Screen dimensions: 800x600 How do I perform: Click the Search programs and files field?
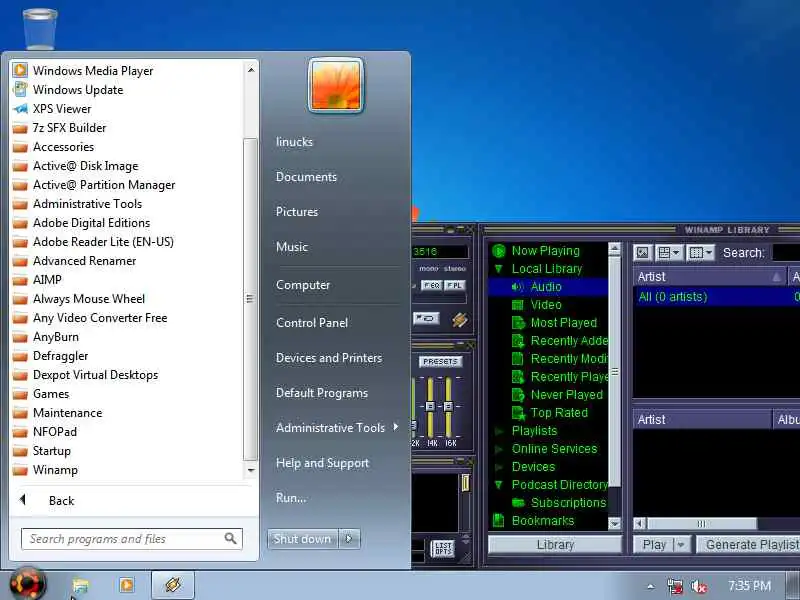(x=132, y=539)
